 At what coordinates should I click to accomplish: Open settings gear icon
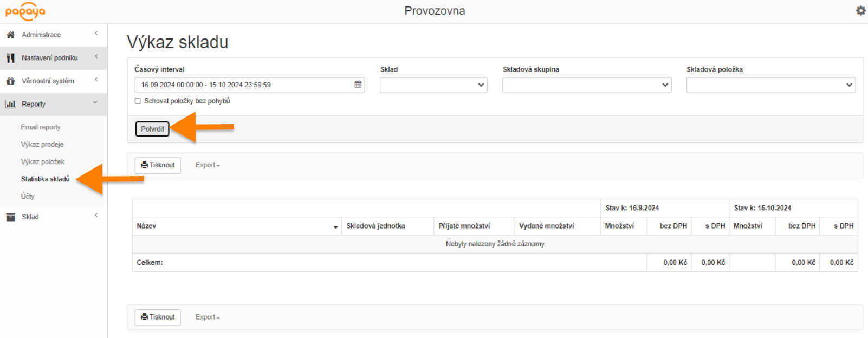point(860,11)
